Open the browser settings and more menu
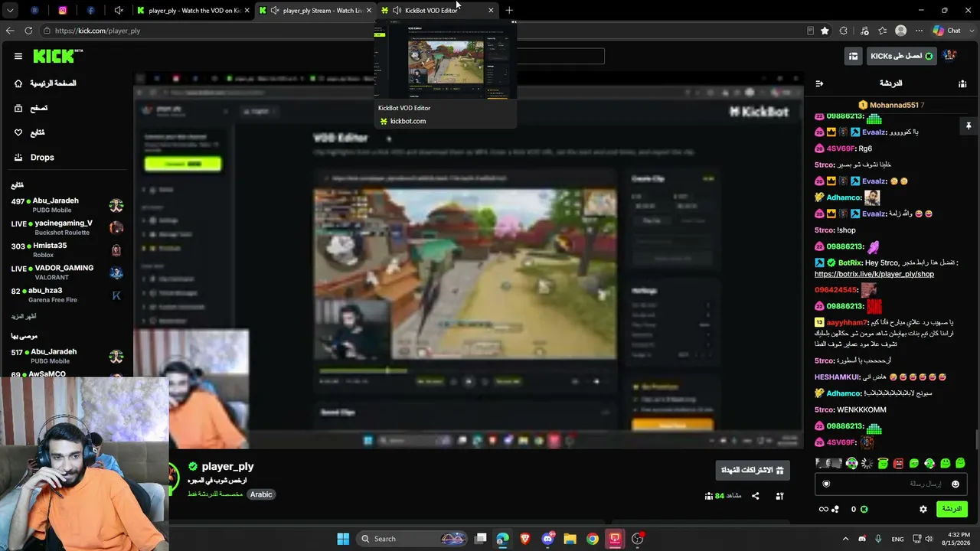Viewport: 980px width, 551px height. pos(919,31)
